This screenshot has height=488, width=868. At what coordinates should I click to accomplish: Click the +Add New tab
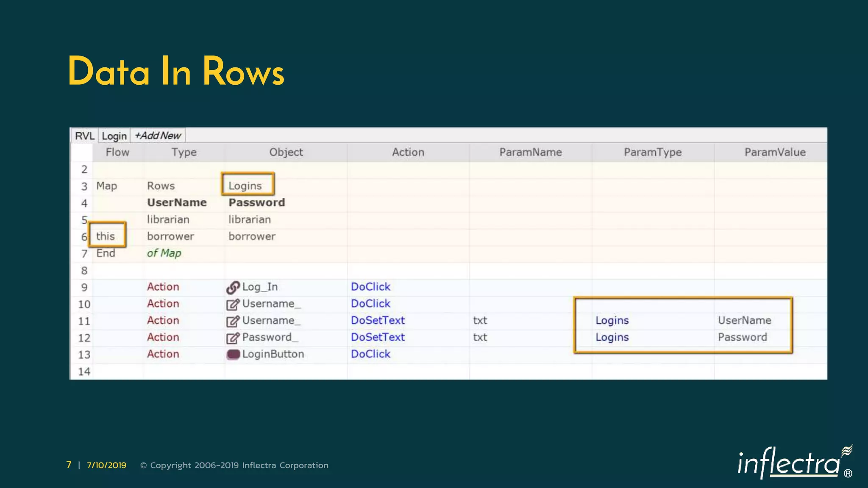coord(158,136)
